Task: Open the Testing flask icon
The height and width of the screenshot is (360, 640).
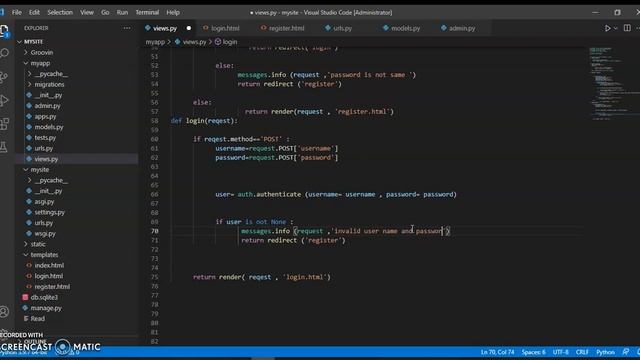Action: point(4,147)
